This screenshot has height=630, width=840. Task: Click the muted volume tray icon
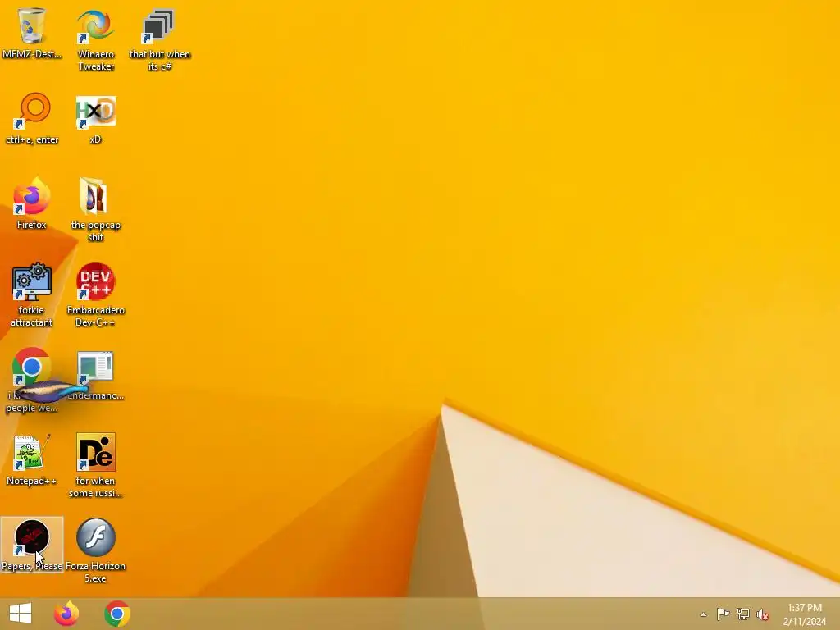coord(763,614)
